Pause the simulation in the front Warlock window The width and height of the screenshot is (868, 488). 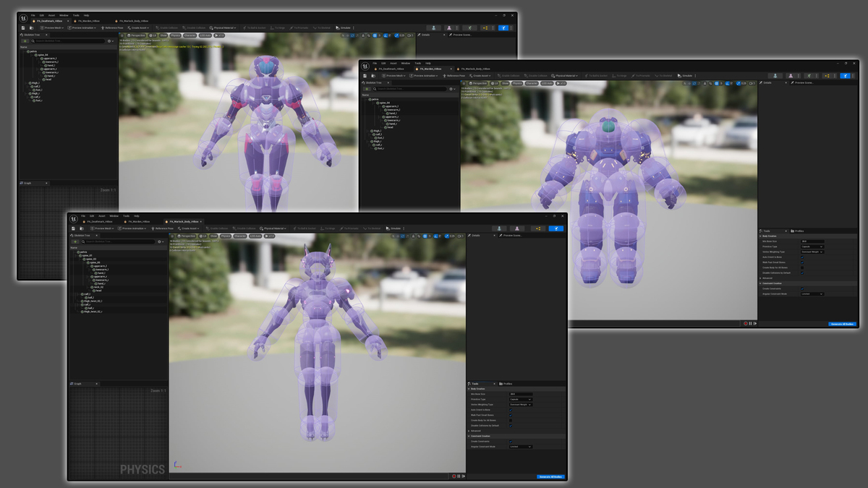tap(459, 476)
